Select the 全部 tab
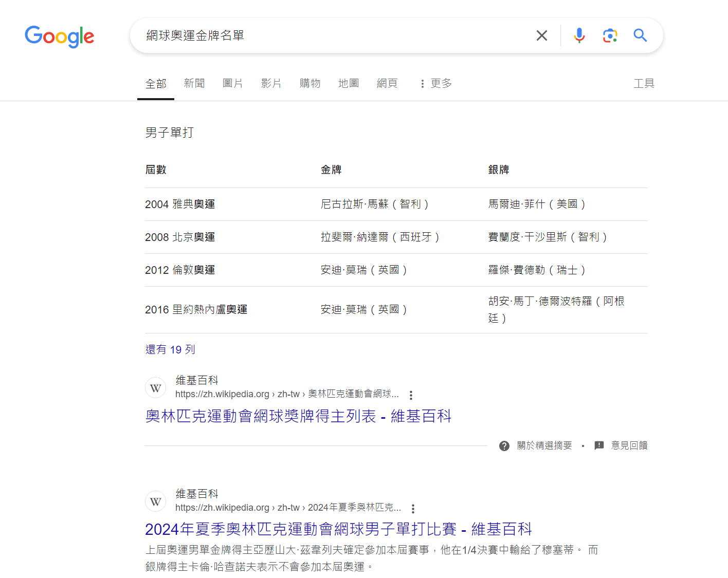The image size is (728, 578). pyautogui.click(x=156, y=83)
